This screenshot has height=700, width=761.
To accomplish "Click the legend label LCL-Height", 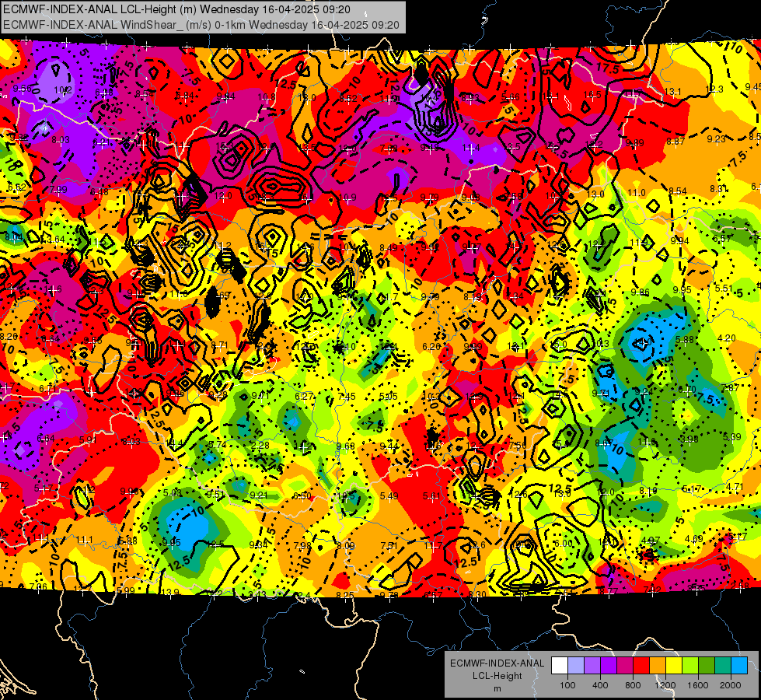I will pos(497,676).
